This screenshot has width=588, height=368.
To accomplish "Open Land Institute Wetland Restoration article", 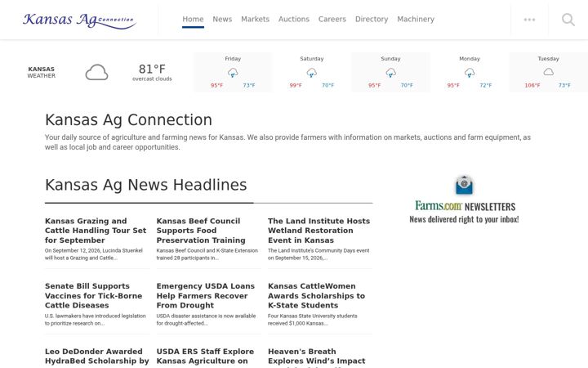I will pyautogui.click(x=318, y=231).
